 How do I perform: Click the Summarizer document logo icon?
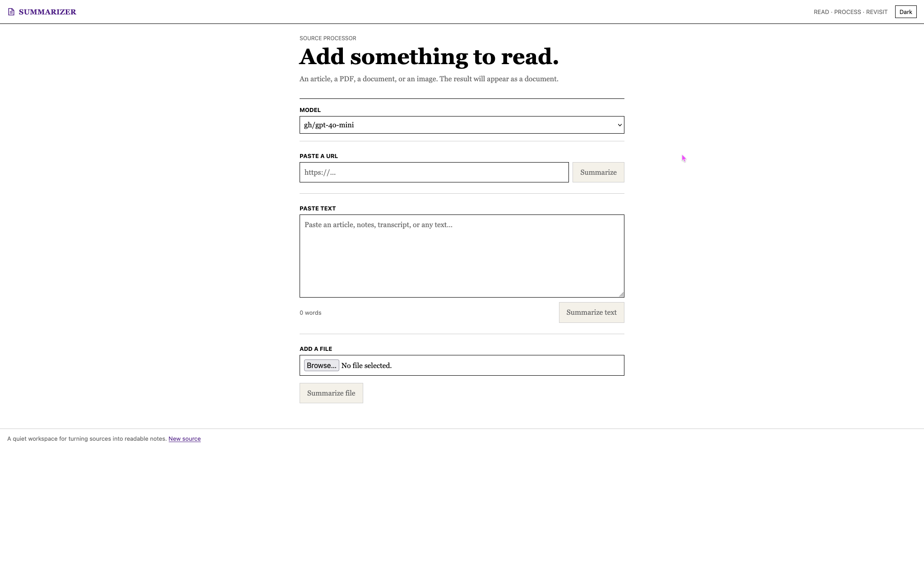click(11, 12)
